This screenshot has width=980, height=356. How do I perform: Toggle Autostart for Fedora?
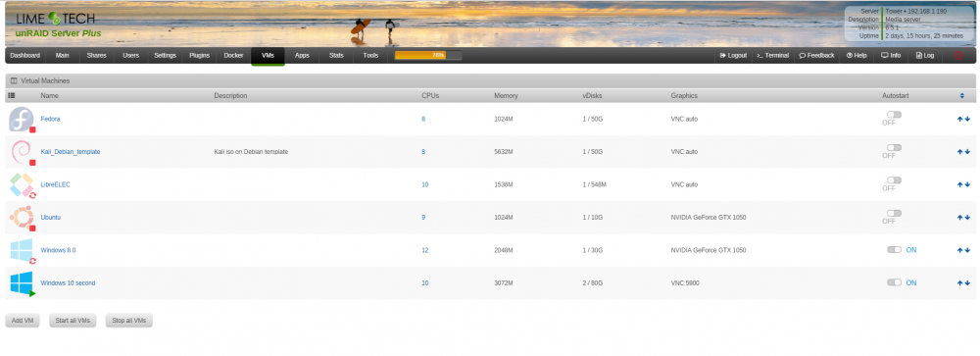pyautogui.click(x=894, y=115)
